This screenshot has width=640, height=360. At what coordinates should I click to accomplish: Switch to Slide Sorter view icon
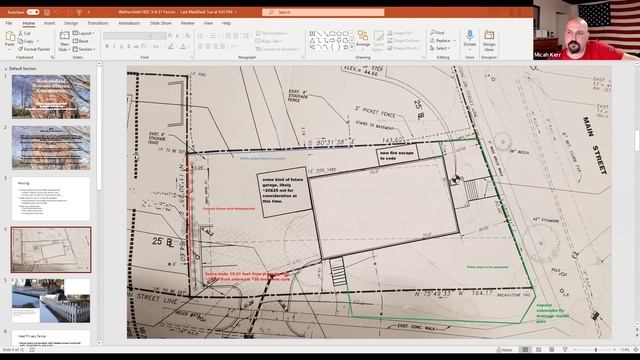tap(538, 350)
